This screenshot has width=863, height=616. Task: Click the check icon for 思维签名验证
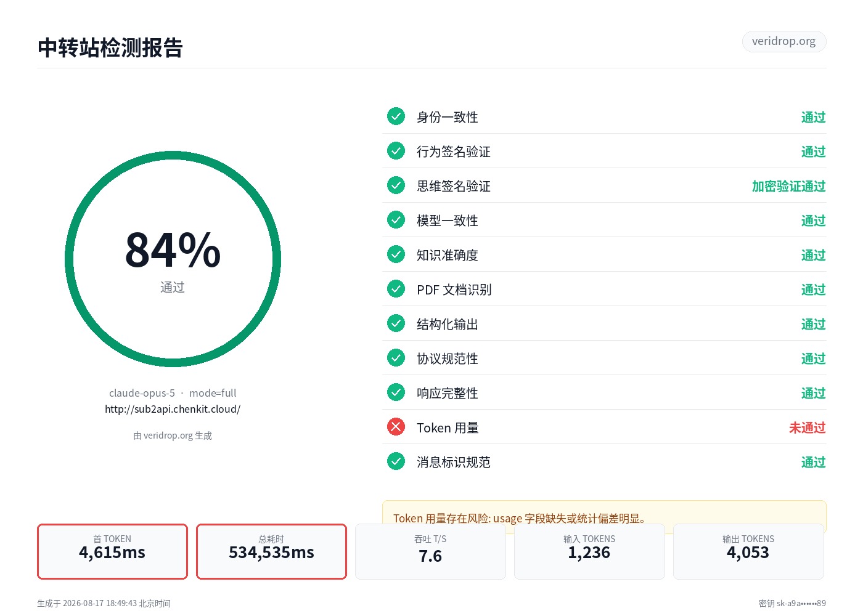pyautogui.click(x=396, y=185)
